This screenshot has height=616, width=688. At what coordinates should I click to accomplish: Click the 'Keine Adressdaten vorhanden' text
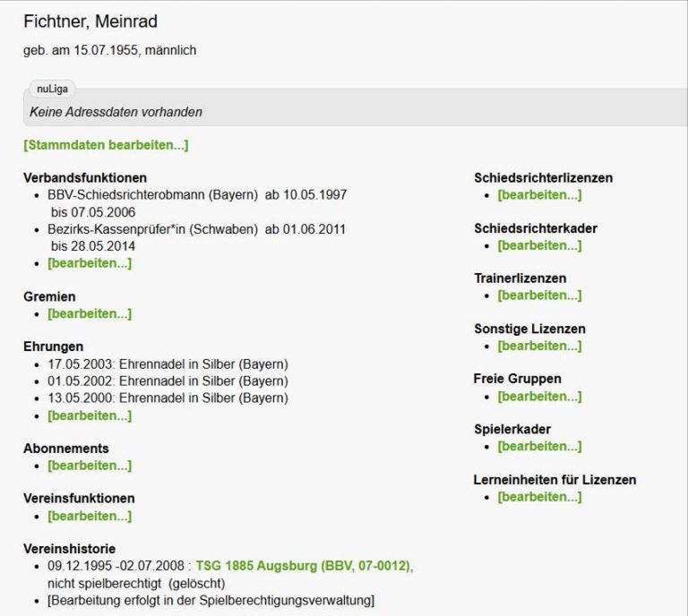point(116,113)
